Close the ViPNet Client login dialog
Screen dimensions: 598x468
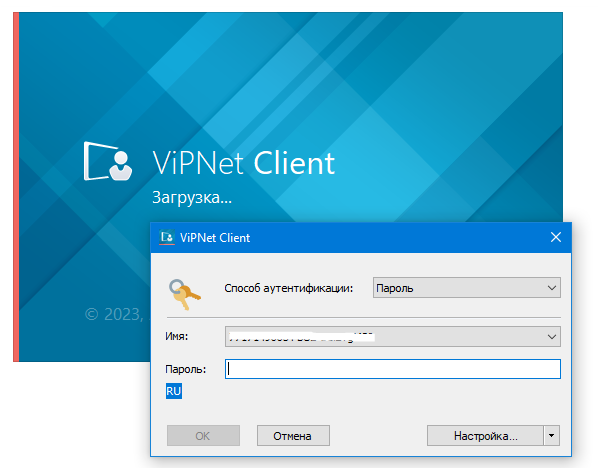[x=556, y=237]
